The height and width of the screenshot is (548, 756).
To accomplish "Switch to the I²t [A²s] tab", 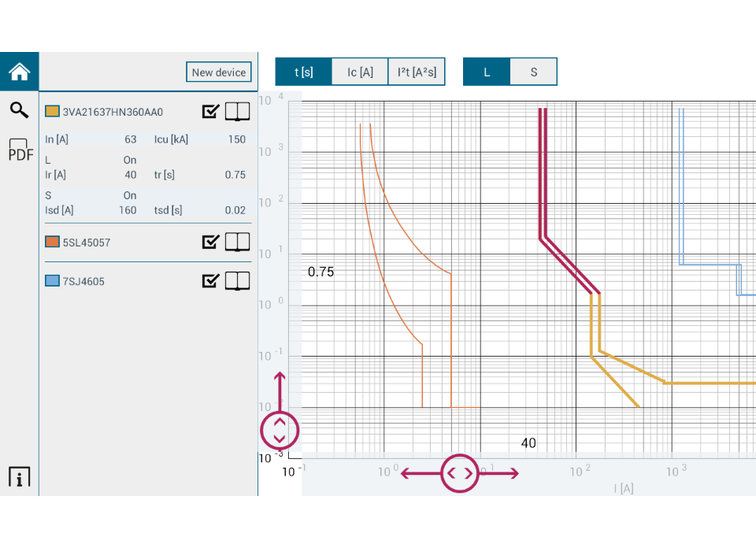I will point(417,72).
